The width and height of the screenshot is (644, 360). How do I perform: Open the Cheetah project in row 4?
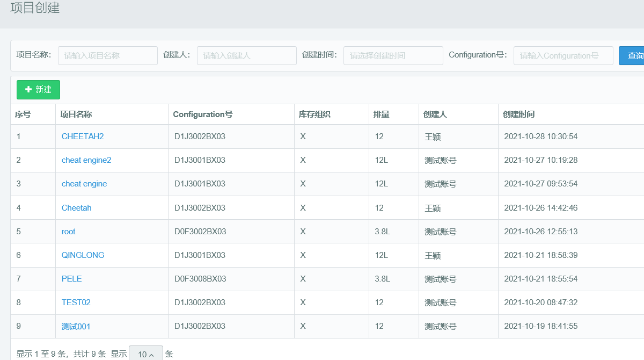tap(77, 208)
